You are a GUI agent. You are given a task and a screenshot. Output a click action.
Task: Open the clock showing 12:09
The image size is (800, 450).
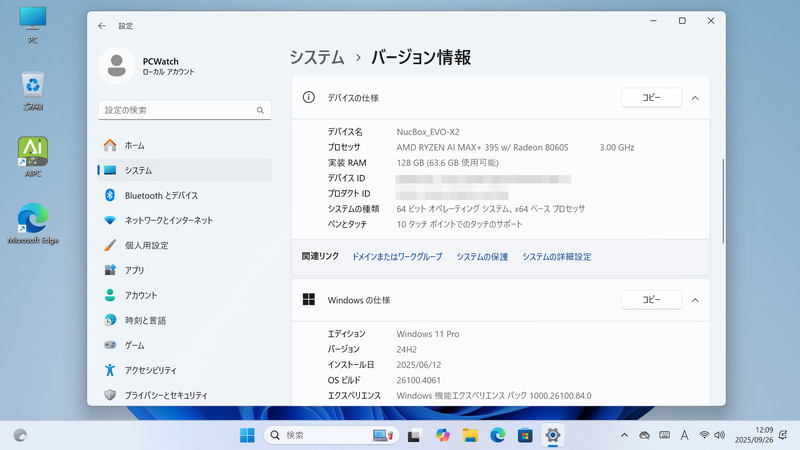pos(754,435)
